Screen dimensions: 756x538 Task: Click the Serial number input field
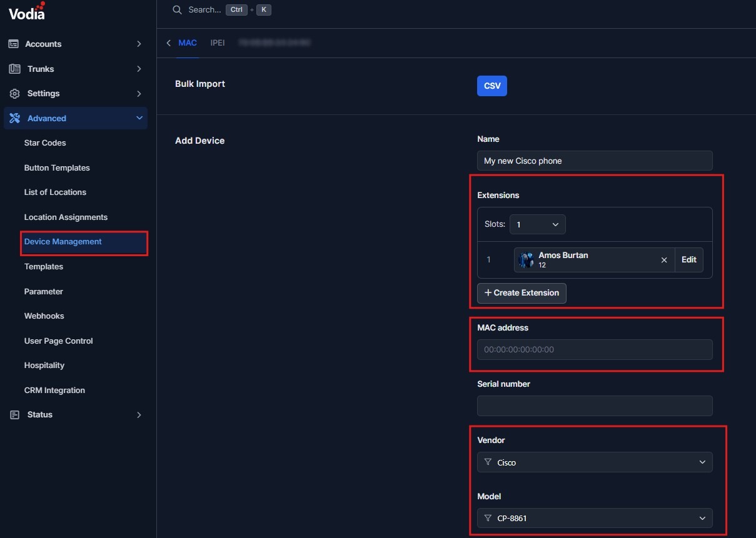tap(595, 406)
